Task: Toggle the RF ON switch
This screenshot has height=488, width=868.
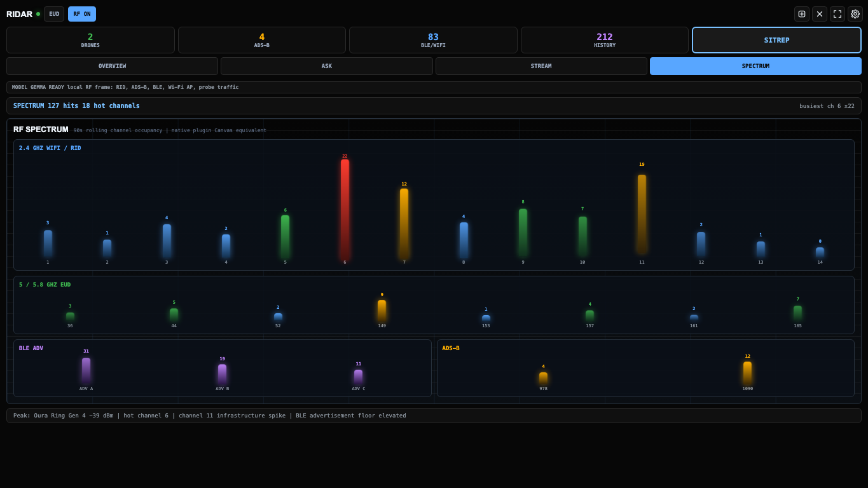Action: 82,14
